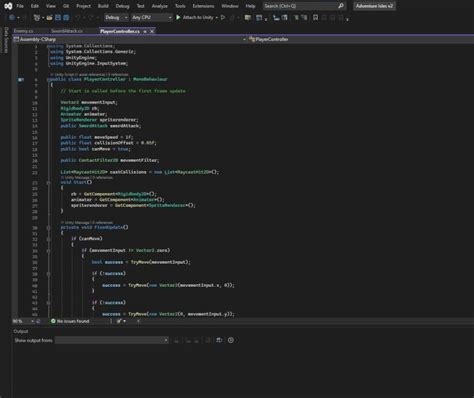
Task: Select the PlayerController.cs tab
Action: coord(120,31)
